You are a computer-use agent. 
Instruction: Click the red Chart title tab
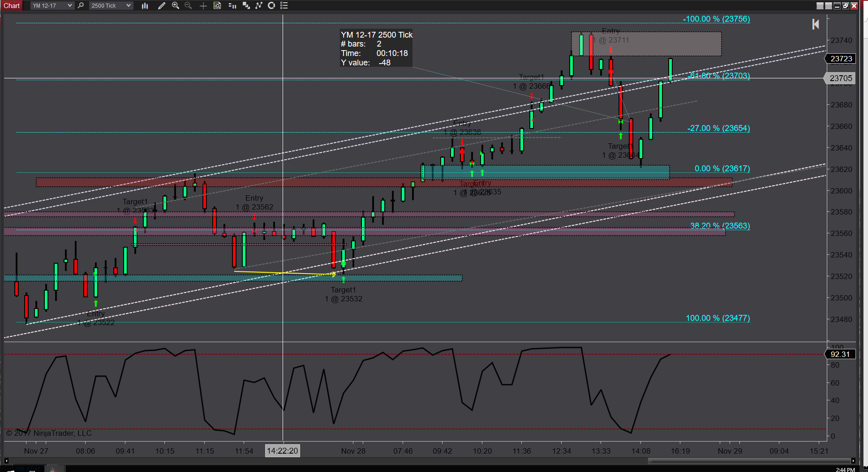[x=12, y=5]
